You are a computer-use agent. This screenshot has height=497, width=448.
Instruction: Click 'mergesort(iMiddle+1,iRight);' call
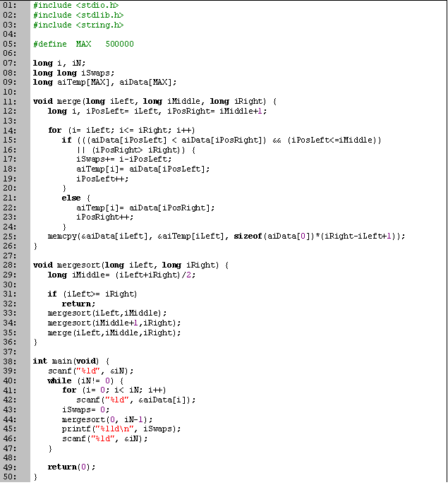coord(114,323)
